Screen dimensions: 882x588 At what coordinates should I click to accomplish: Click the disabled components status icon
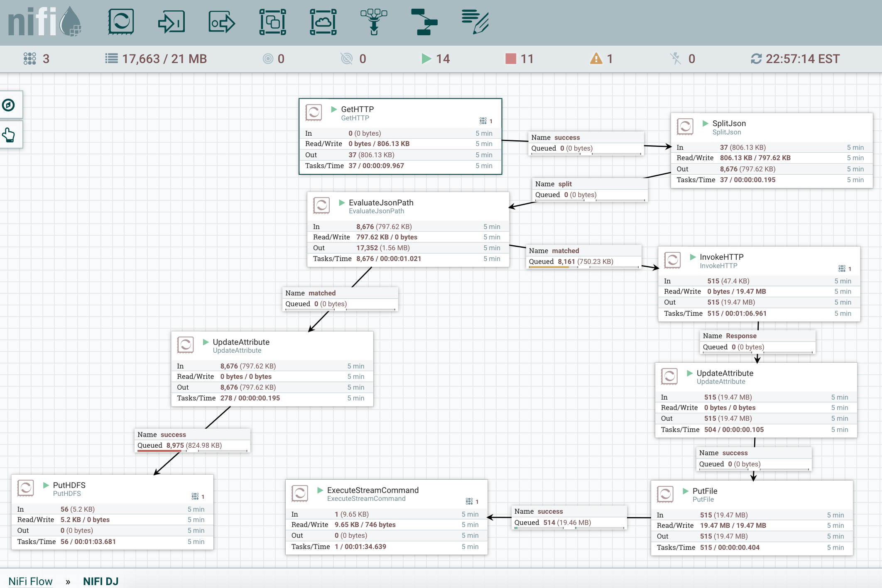pyautogui.click(x=676, y=59)
